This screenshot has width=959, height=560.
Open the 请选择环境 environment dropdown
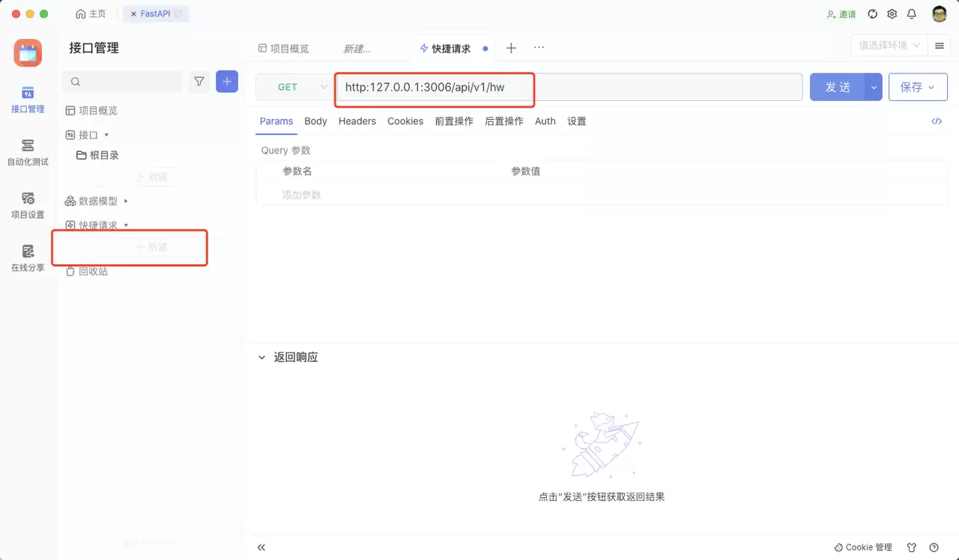889,46
